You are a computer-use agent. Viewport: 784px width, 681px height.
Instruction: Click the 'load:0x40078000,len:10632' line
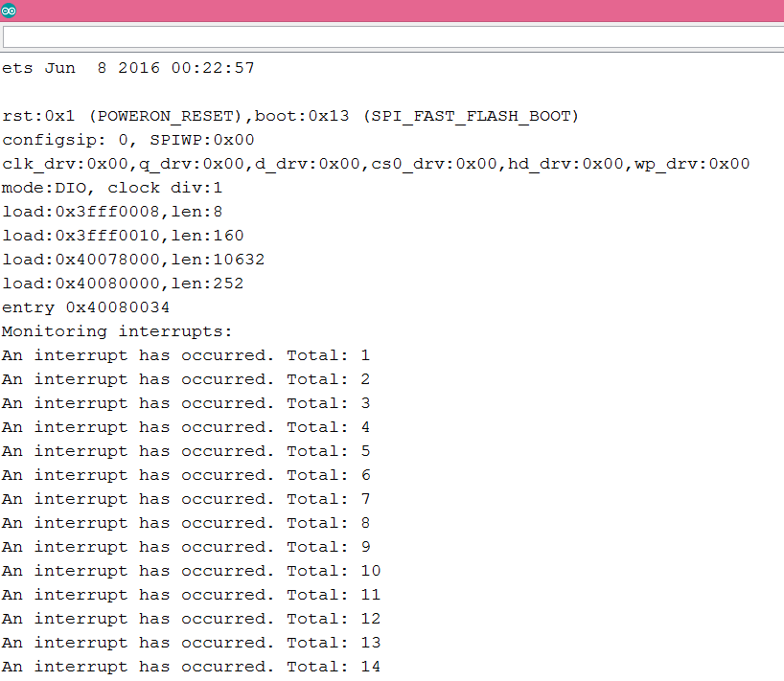coord(133,260)
